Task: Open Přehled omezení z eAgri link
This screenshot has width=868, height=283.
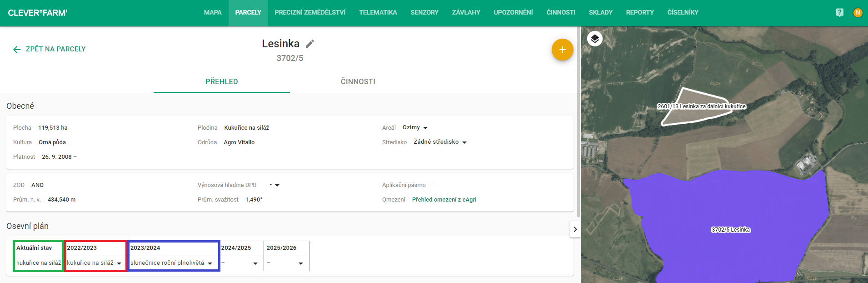Action: [x=444, y=200]
